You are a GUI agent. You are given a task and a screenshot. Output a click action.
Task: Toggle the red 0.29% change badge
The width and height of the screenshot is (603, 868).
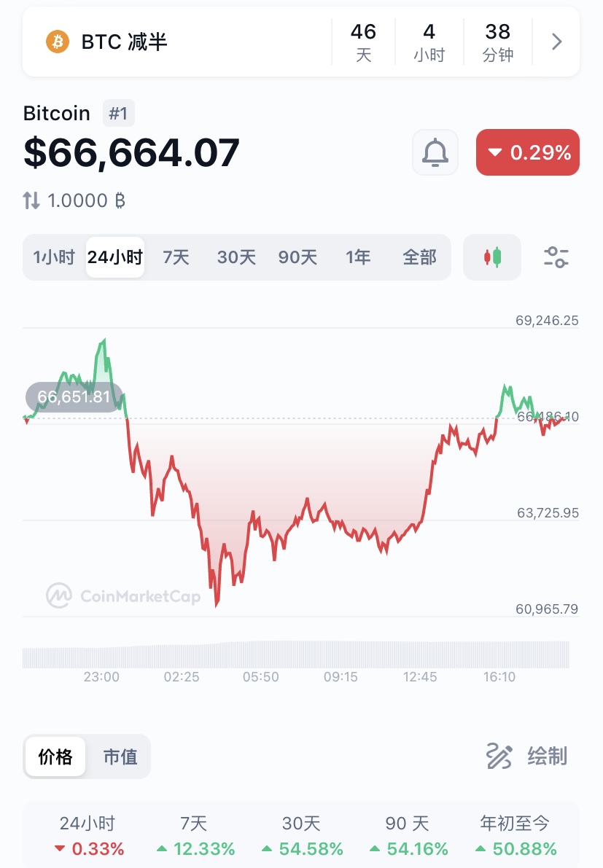click(x=528, y=152)
